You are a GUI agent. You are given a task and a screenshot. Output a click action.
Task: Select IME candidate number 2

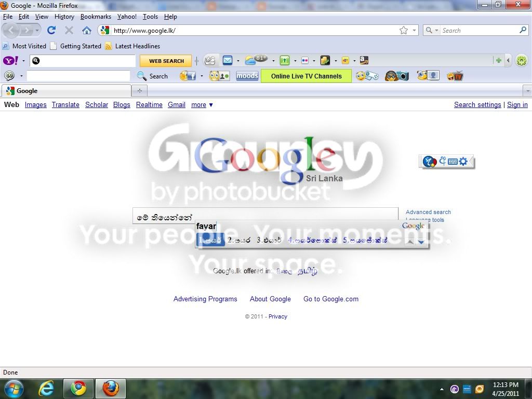239,240
